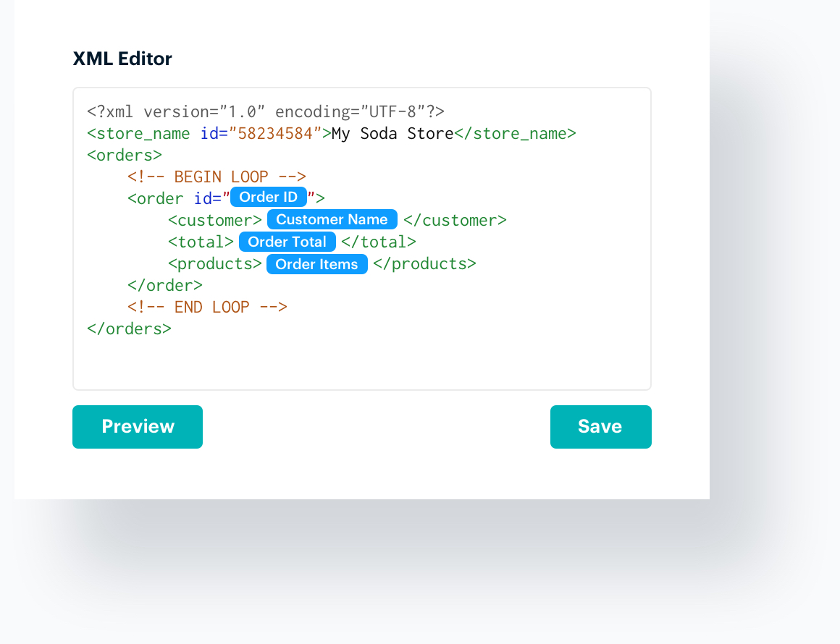Click the XML version declaration line
The width and height of the screenshot is (840, 644).
click(265, 111)
